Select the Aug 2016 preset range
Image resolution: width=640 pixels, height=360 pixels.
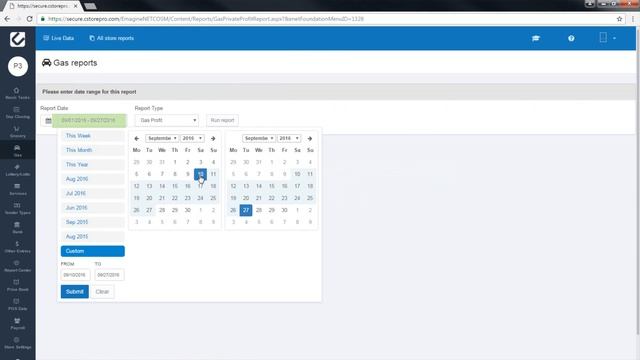point(93,179)
